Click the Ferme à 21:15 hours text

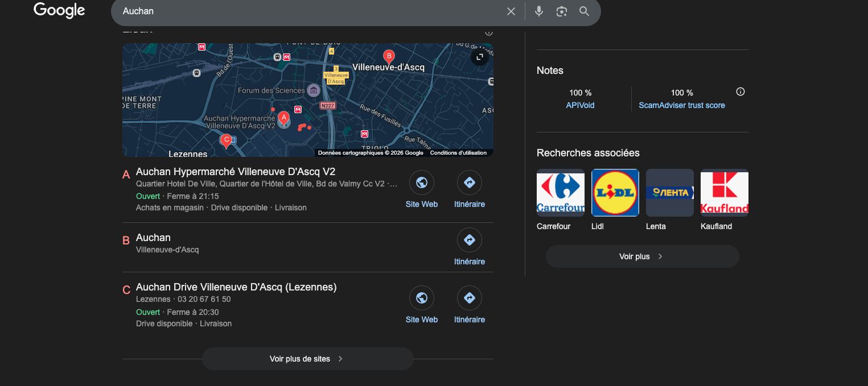pyautogui.click(x=193, y=196)
